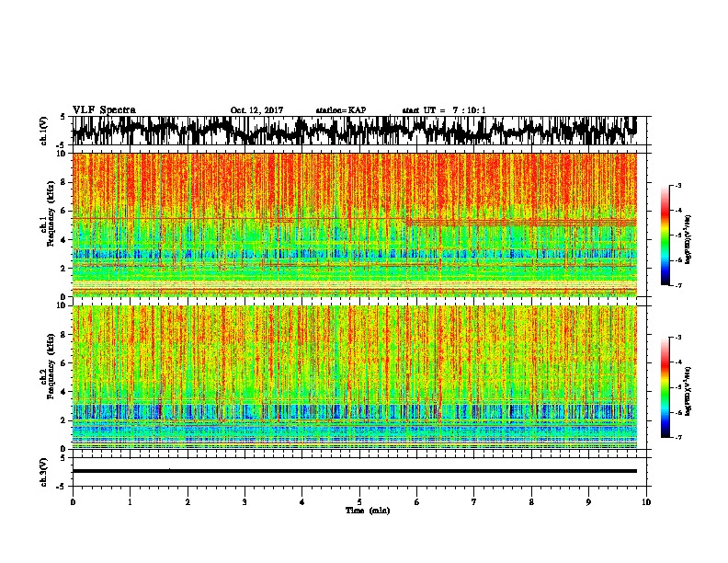Click the 'station=KAP' header label
This screenshot has width=728, height=563.
click(341, 110)
